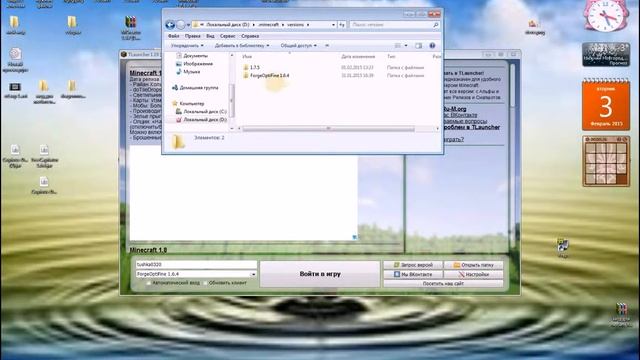Click the Открыть папку button

[x=473, y=265]
